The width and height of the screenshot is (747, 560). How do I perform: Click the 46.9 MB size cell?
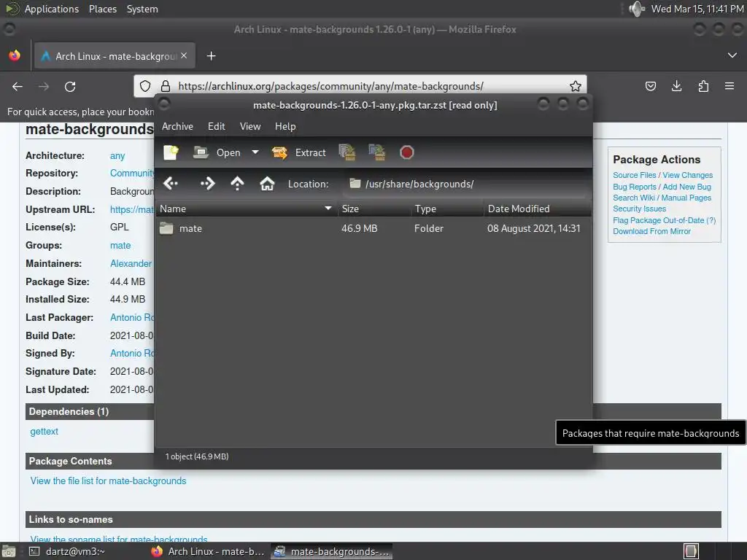point(359,228)
